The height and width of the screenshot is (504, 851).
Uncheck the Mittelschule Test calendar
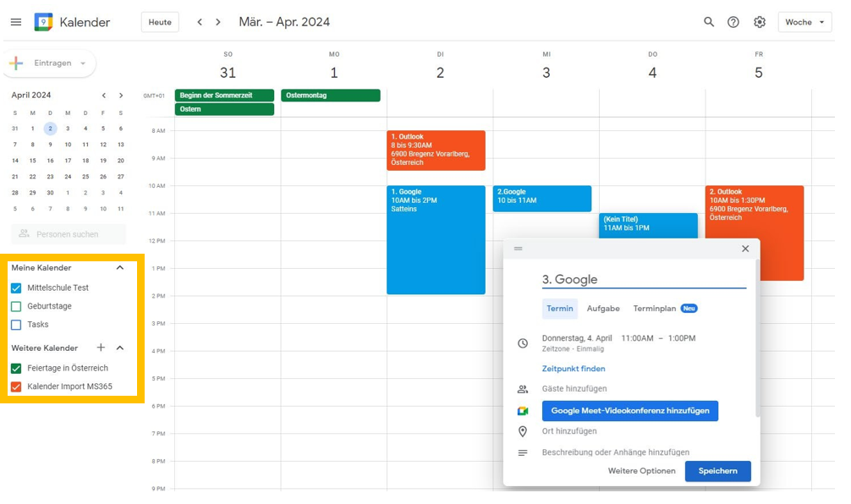(x=16, y=288)
